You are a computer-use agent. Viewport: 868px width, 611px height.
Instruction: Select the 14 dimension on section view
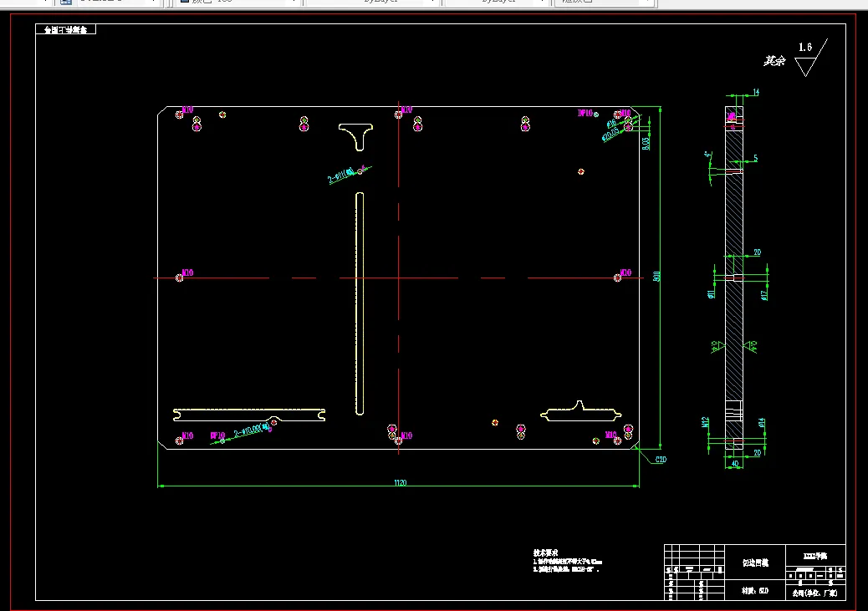(756, 93)
